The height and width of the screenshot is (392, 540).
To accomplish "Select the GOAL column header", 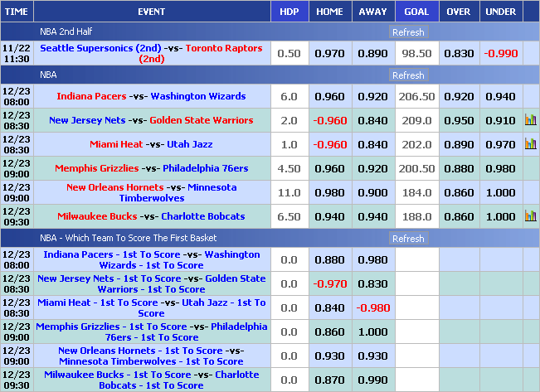I will click(416, 12).
